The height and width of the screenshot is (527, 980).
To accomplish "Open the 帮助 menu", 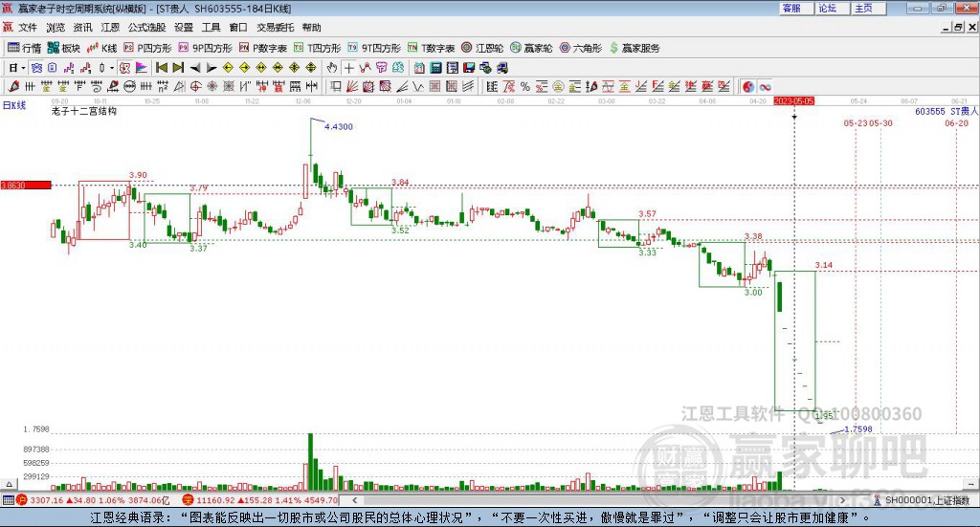I will (311, 28).
